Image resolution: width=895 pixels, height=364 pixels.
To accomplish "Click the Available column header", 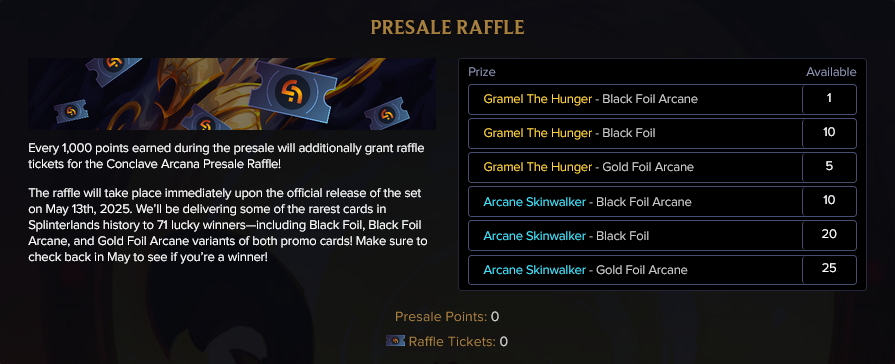I will click(x=831, y=72).
